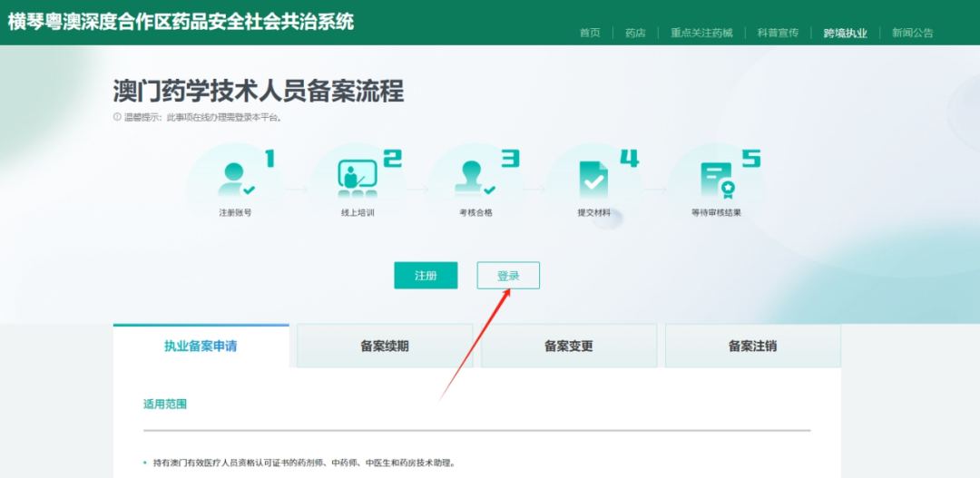Screen dimensions: 980x478
Task: Click the 登录 button
Action: tap(508, 276)
